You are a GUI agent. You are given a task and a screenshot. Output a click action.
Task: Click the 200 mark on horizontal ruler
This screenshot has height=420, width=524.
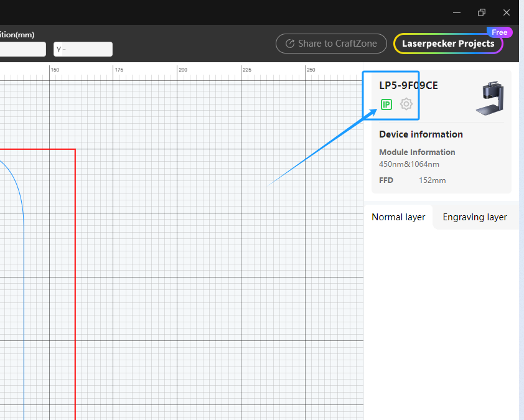coord(182,70)
